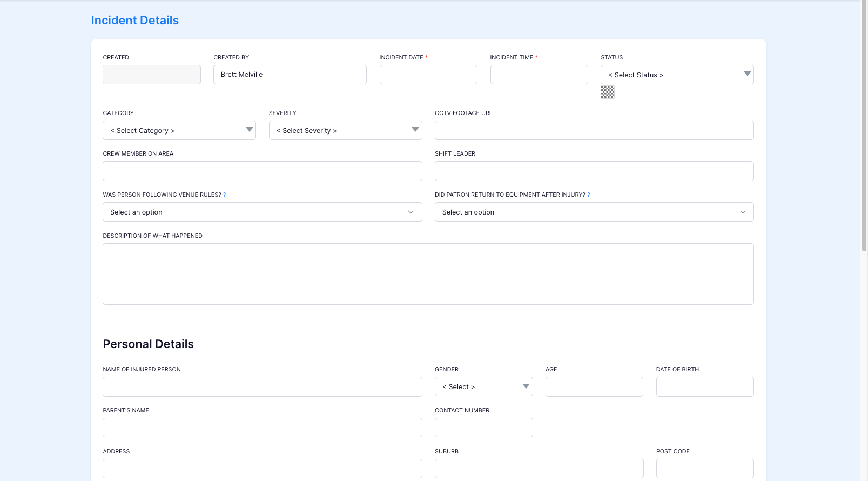Click the Shift Leader input field
The image size is (868, 481).
click(594, 171)
